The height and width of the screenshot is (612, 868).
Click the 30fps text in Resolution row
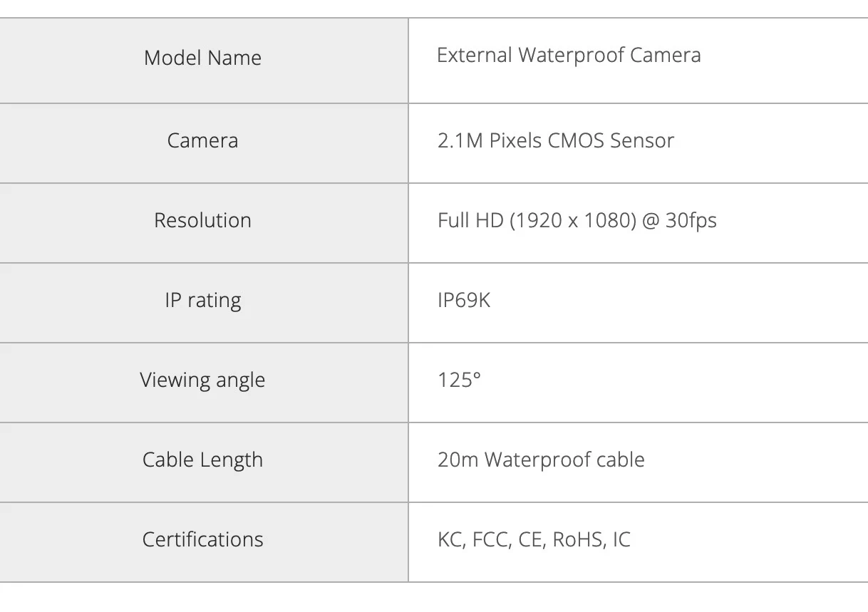point(691,221)
